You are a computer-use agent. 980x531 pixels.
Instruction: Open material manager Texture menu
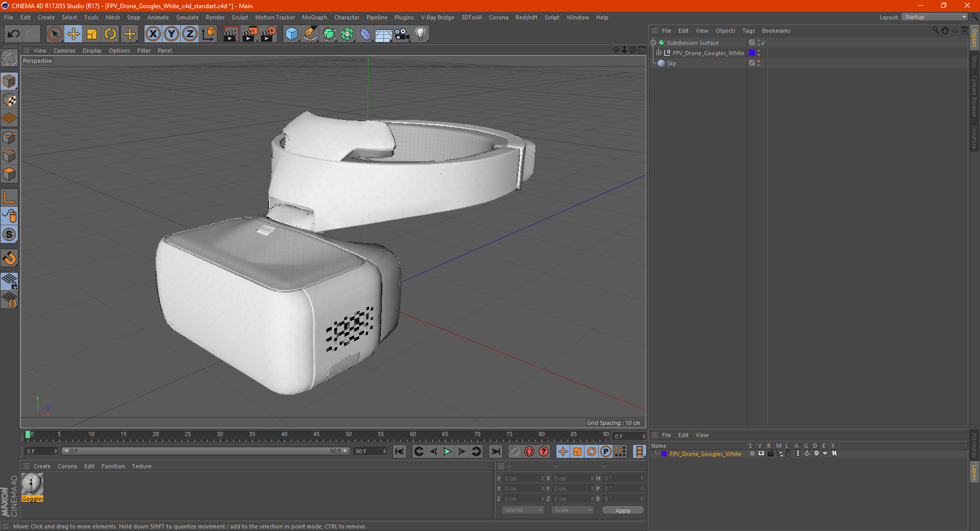click(141, 466)
